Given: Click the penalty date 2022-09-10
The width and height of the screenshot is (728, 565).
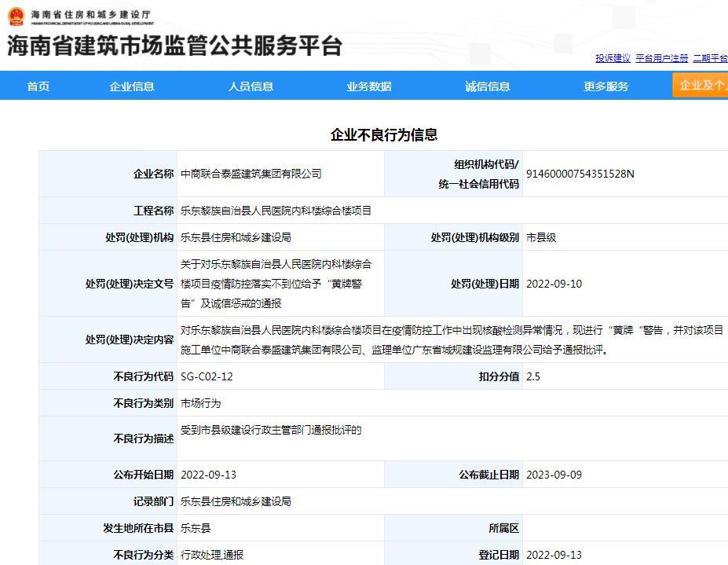Looking at the screenshot, I should point(554,284).
